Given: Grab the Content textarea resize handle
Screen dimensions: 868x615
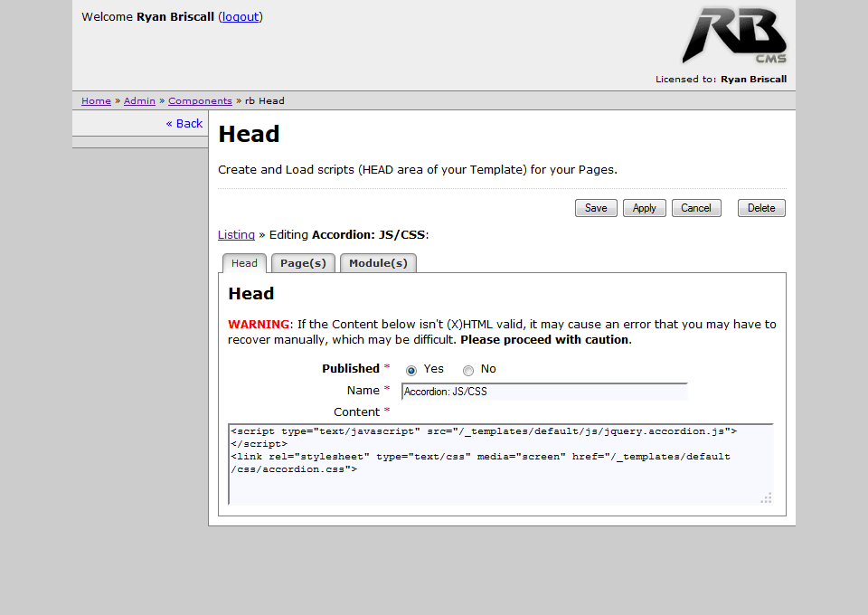Looking at the screenshot, I should [x=766, y=497].
